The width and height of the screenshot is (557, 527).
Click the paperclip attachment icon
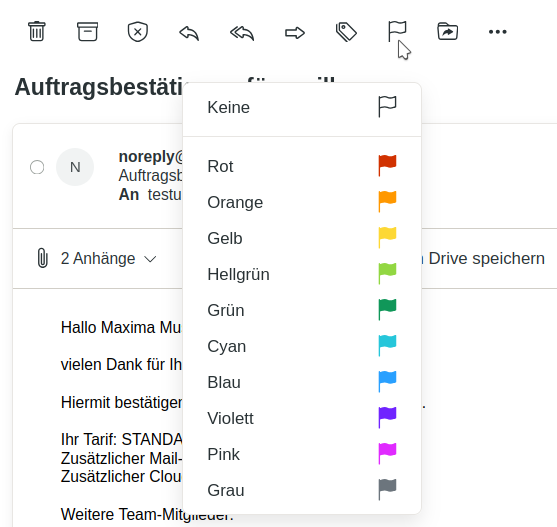42,258
